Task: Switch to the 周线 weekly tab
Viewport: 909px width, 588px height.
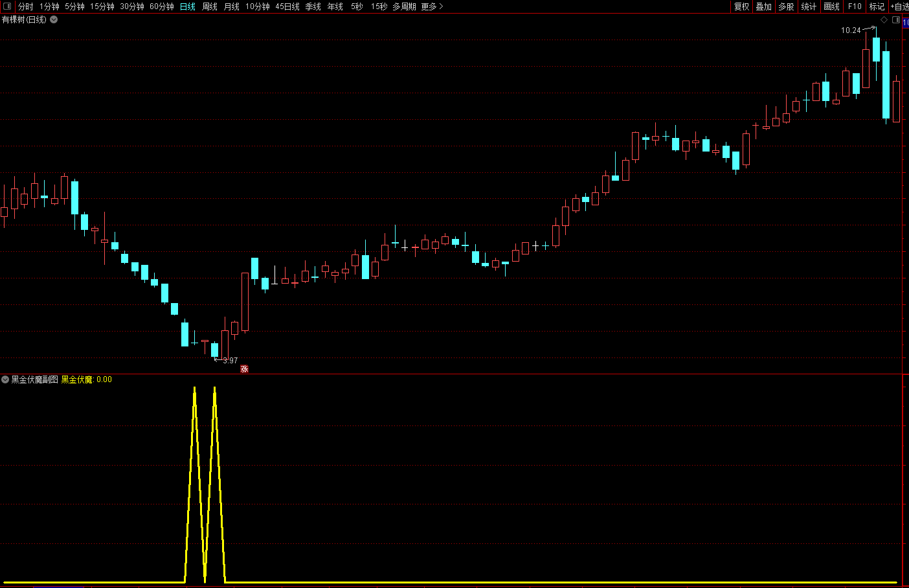Action: coord(210,6)
